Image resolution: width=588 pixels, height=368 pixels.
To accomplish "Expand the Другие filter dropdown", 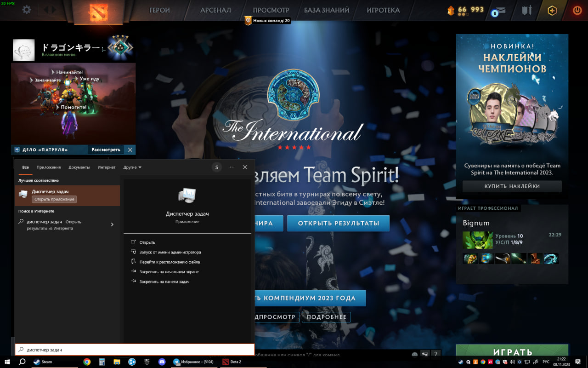I will pos(132,167).
